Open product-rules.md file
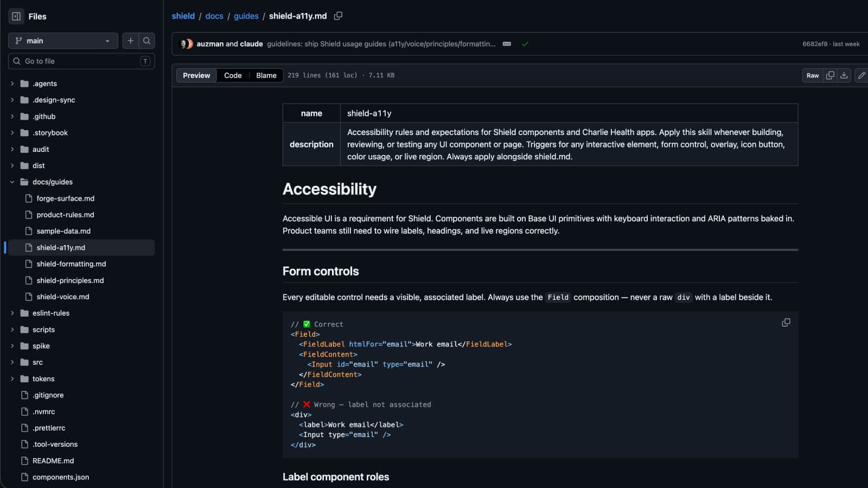 pyautogui.click(x=65, y=215)
